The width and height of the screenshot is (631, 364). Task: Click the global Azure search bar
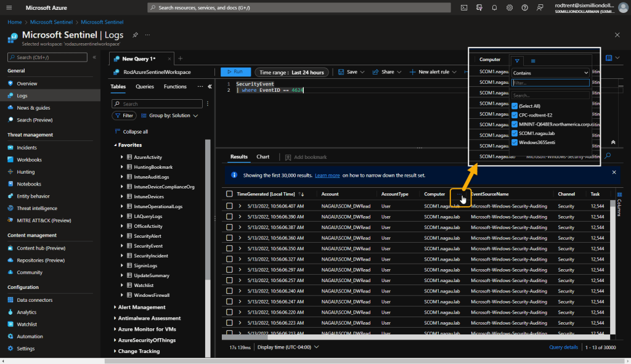point(299,7)
